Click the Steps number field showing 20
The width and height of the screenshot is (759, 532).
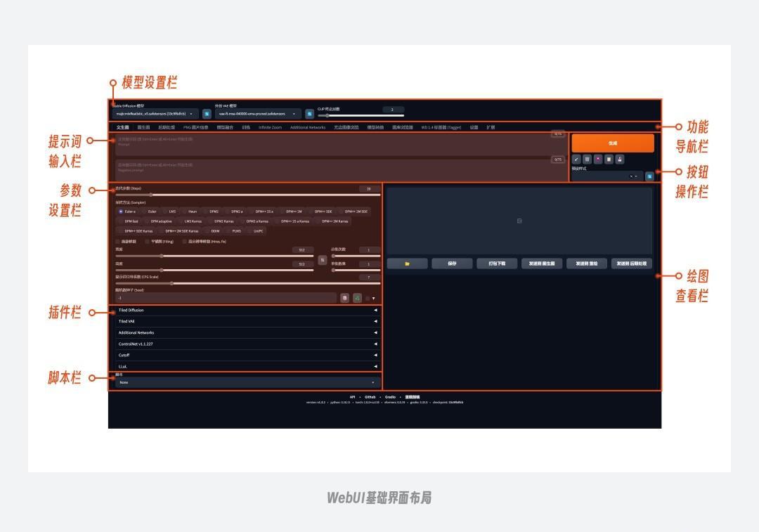point(370,189)
